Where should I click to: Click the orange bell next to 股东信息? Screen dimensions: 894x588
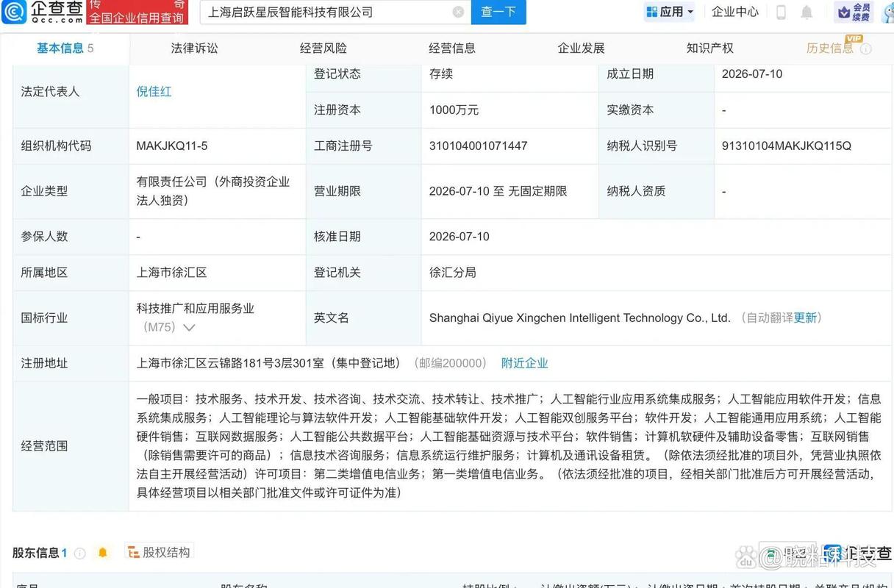click(103, 553)
